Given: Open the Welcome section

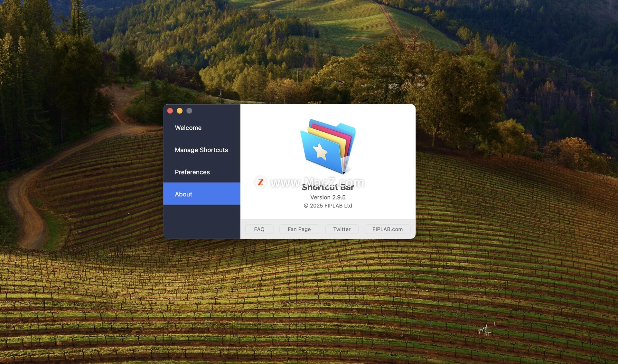Looking at the screenshot, I should [x=201, y=128].
